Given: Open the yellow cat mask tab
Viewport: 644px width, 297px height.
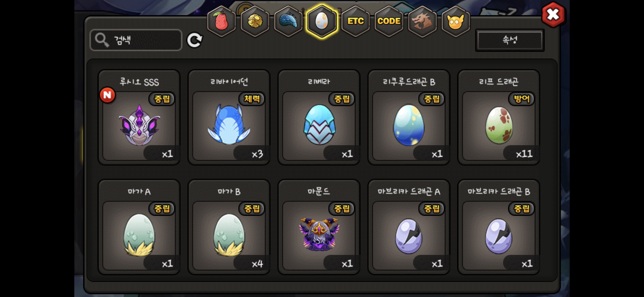Looking at the screenshot, I should pos(456,21).
